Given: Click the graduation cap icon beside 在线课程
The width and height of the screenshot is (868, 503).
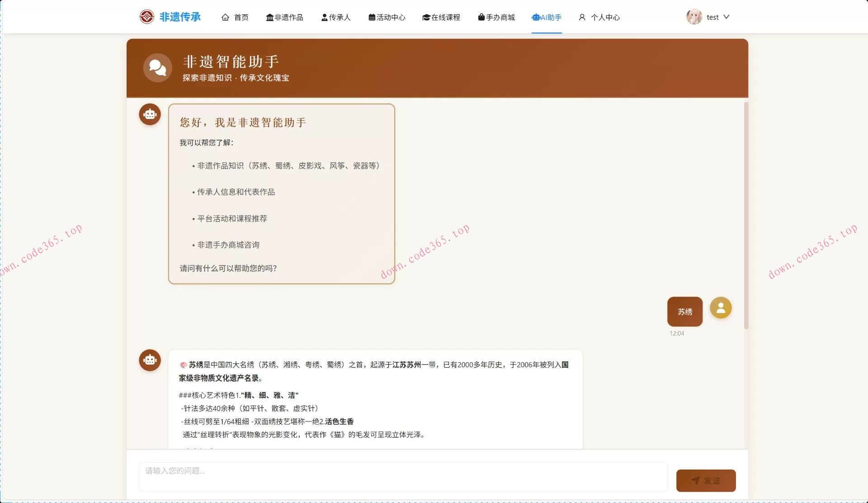Looking at the screenshot, I should [x=425, y=17].
